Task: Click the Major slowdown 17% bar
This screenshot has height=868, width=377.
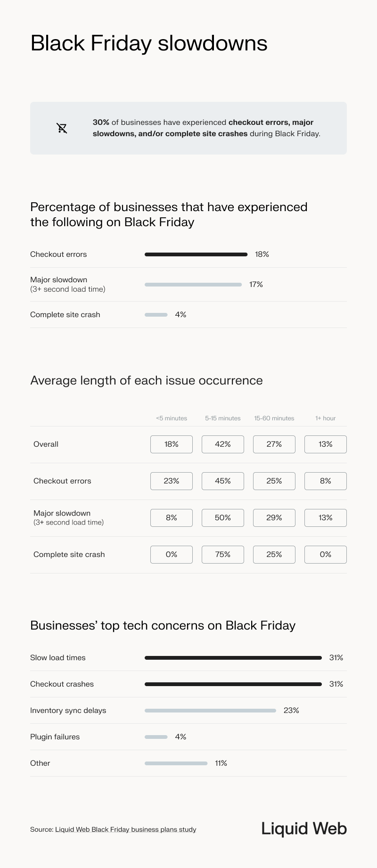Action: pos(193,285)
